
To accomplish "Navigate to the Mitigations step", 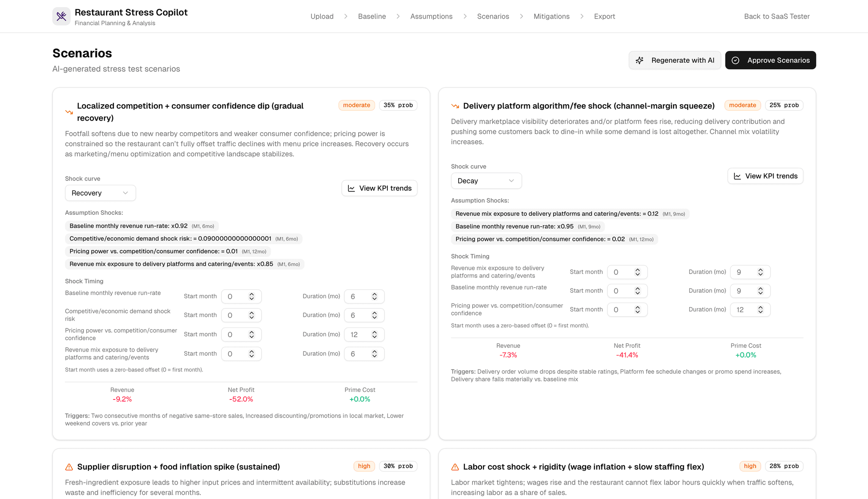I will [x=551, y=17].
